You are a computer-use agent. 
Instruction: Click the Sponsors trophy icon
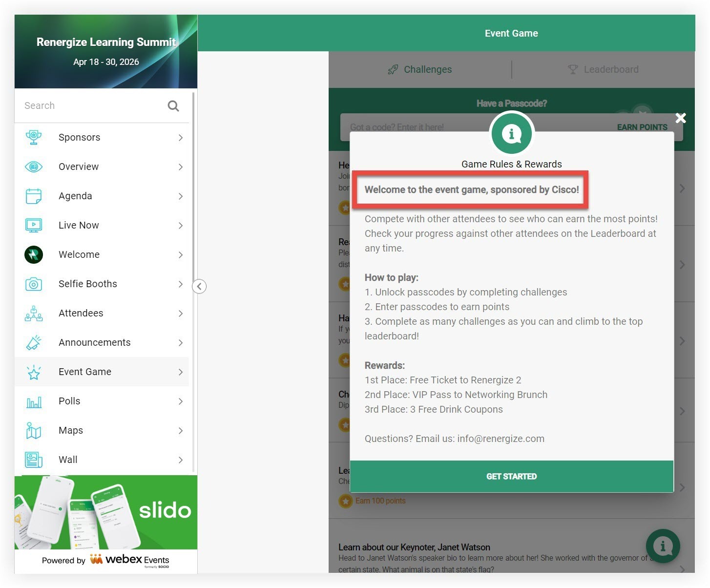pos(34,137)
